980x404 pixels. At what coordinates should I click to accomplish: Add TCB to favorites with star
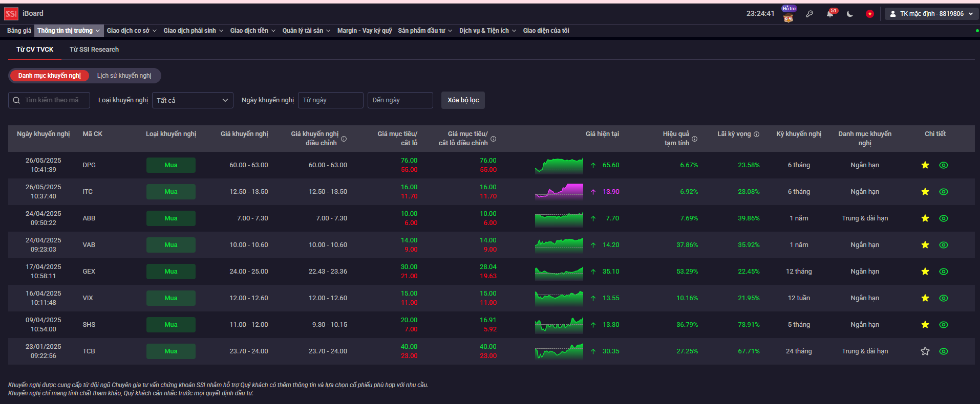[x=925, y=351]
